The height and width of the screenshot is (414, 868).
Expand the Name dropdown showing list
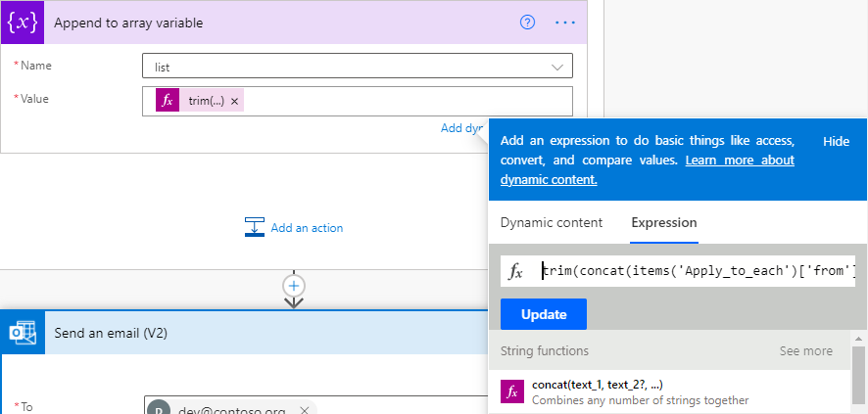(x=558, y=67)
